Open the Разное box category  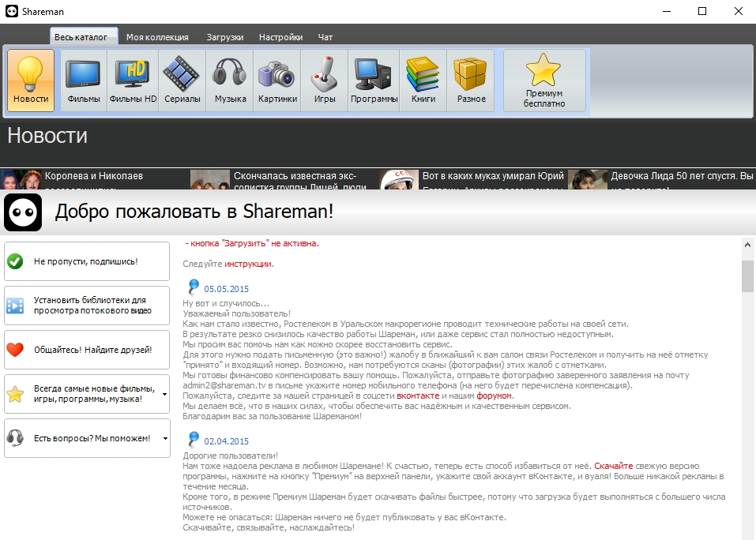[471, 81]
